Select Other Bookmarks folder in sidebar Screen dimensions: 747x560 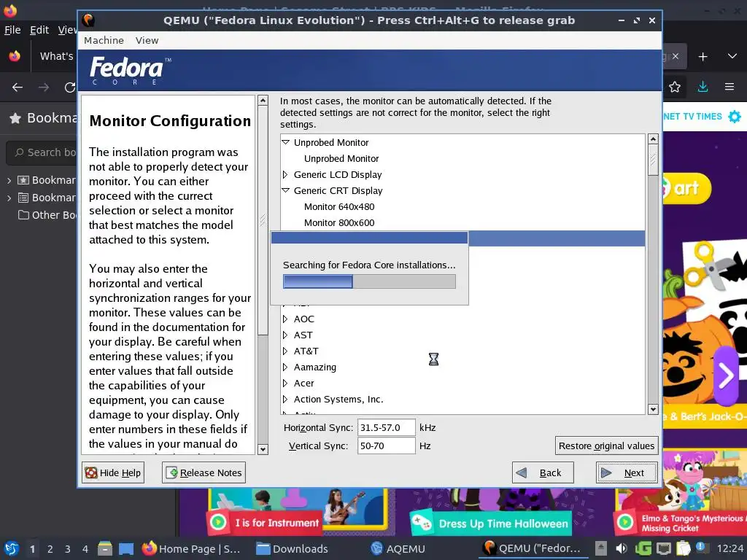(x=47, y=215)
